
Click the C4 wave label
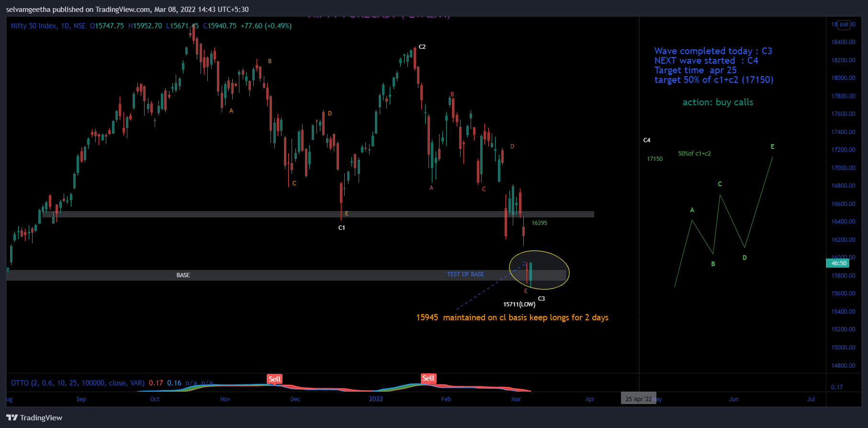pyautogui.click(x=647, y=140)
